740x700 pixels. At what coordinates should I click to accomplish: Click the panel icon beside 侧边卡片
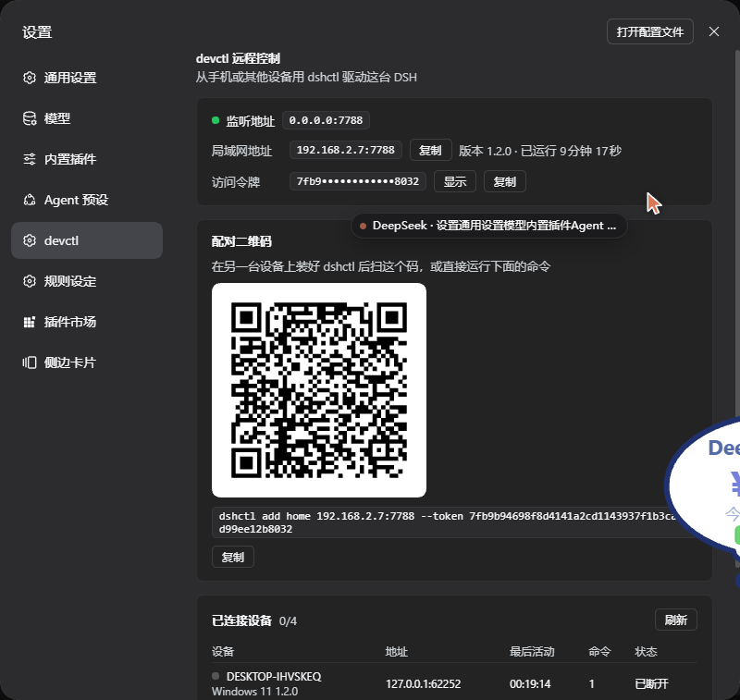tap(30, 362)
